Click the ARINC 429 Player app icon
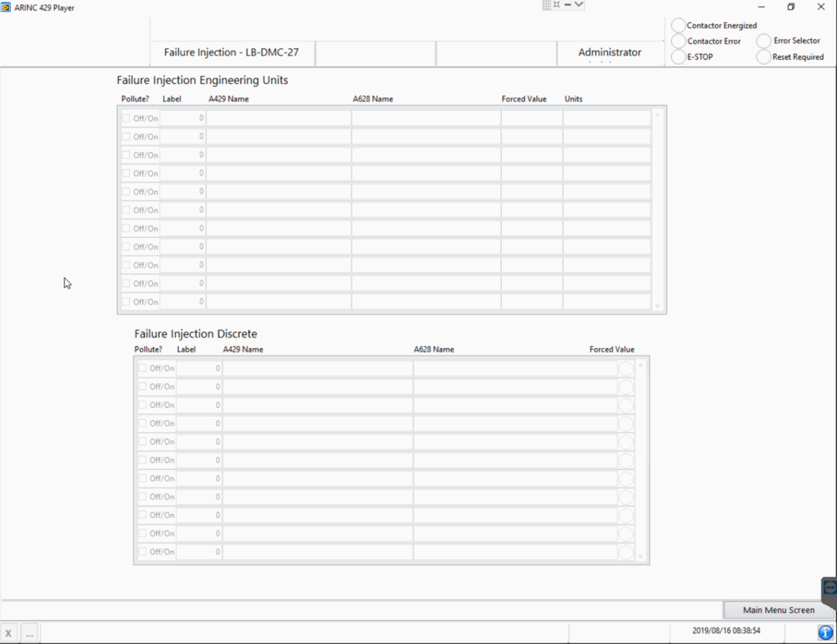The height and width of the screenshot is (644, 837). click(x=7, y=7)
